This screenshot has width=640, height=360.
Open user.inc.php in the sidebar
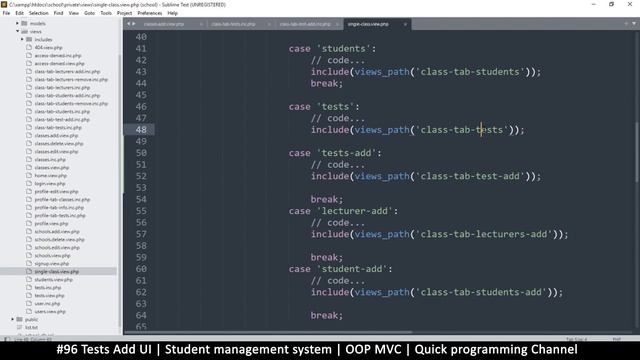(47, 303)
